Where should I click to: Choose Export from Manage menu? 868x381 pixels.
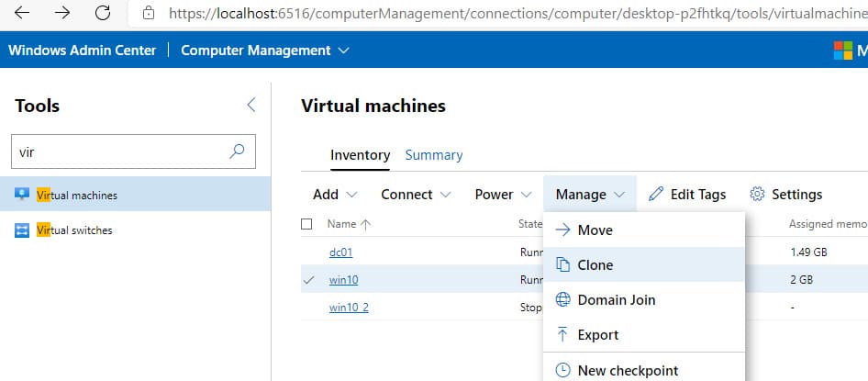point(644,334)
